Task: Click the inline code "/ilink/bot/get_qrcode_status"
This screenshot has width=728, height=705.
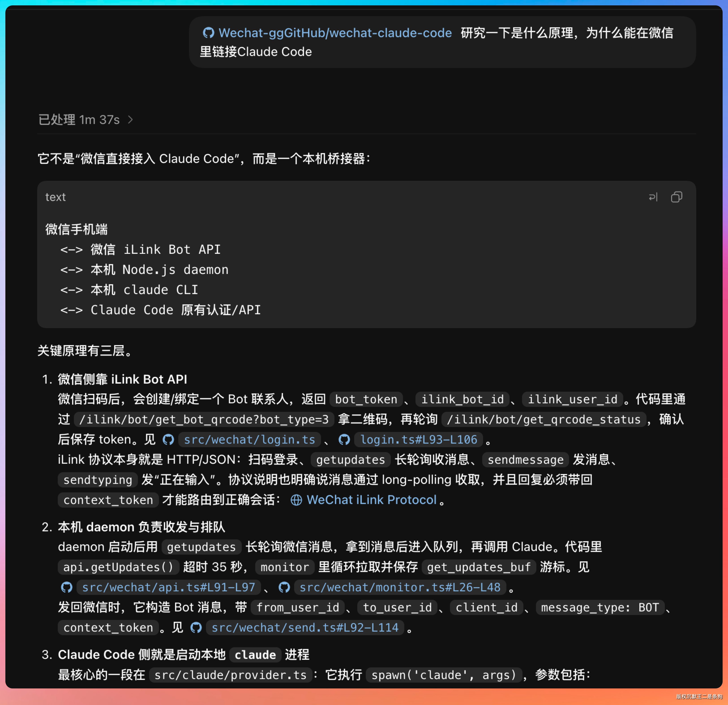Action: click(544, 419)
